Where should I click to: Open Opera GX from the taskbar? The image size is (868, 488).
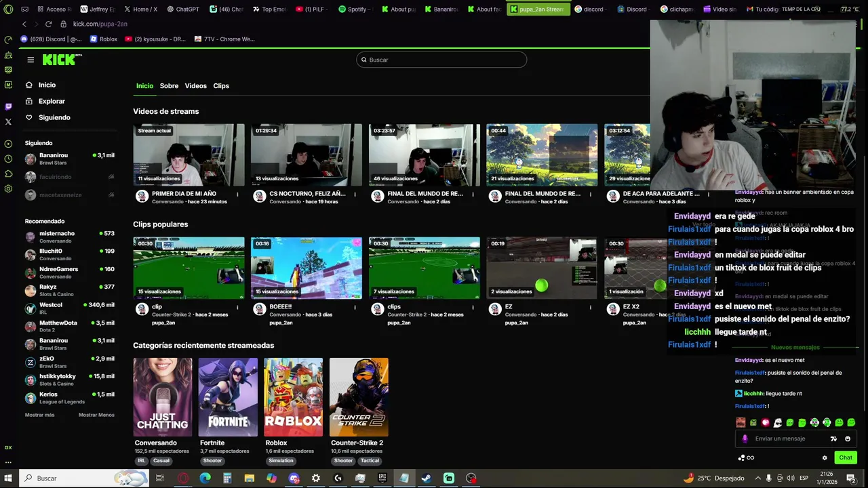[183, 478]
